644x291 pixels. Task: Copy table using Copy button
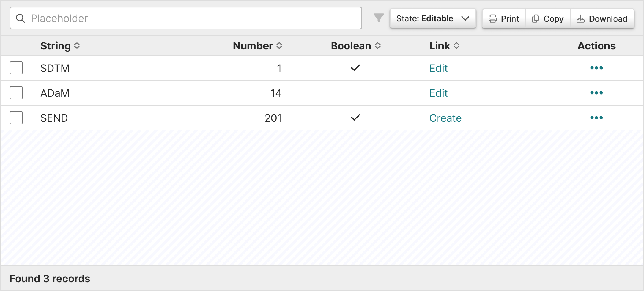pos(548,19)
